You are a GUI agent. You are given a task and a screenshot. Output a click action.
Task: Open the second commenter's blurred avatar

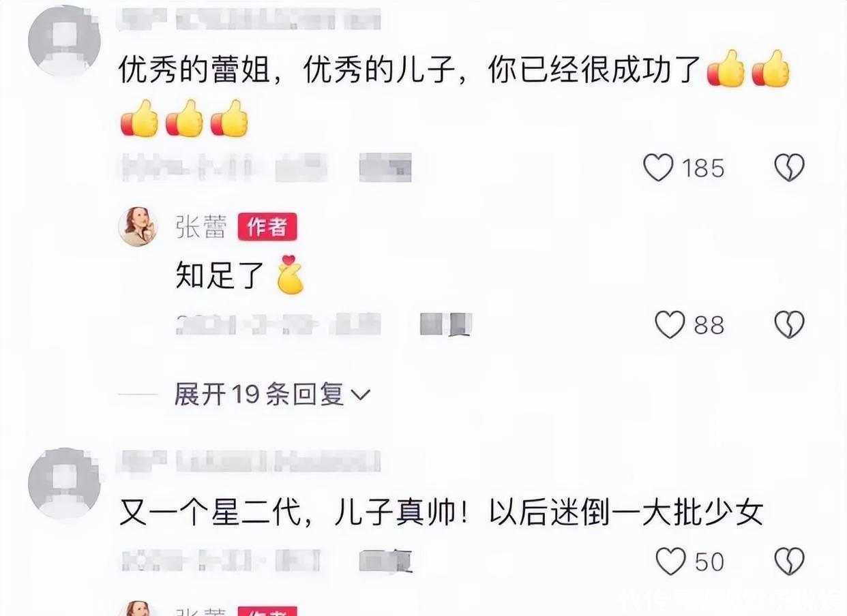64,483
